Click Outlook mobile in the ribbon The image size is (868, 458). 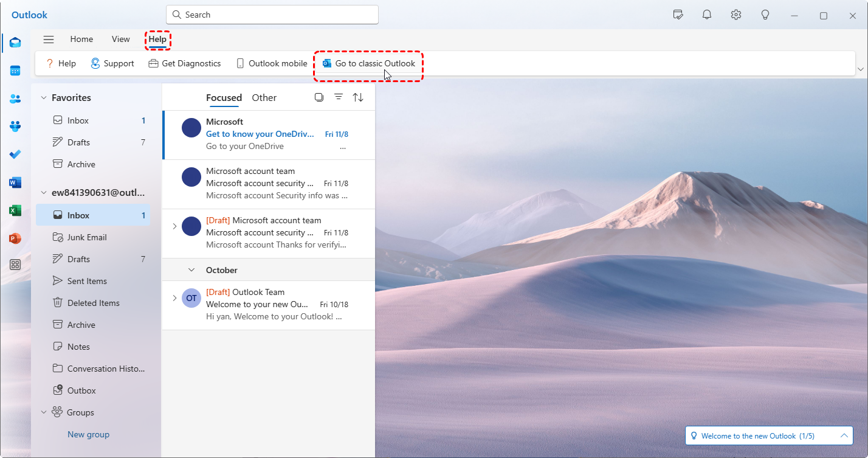pyautogui.click(x=271, y=63)
